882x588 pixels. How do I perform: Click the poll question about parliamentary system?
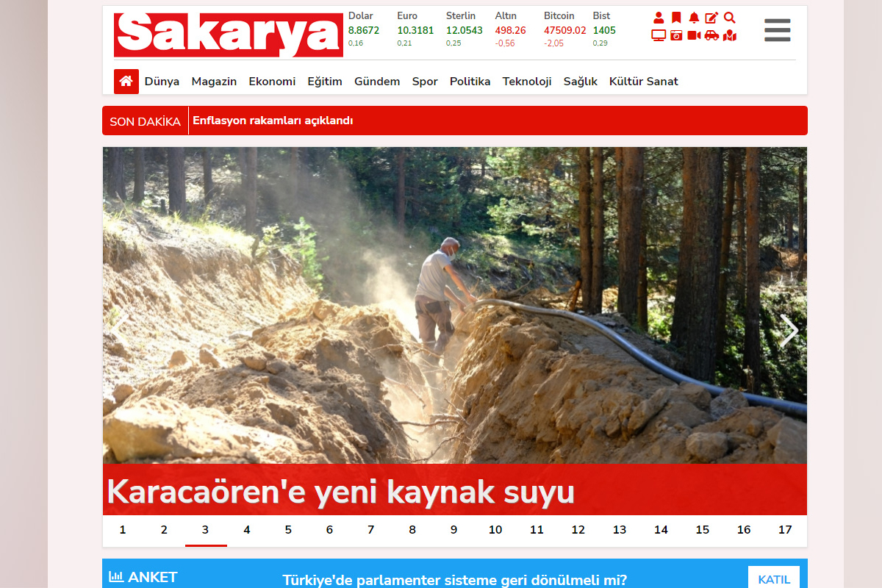[x=455, y=580]
